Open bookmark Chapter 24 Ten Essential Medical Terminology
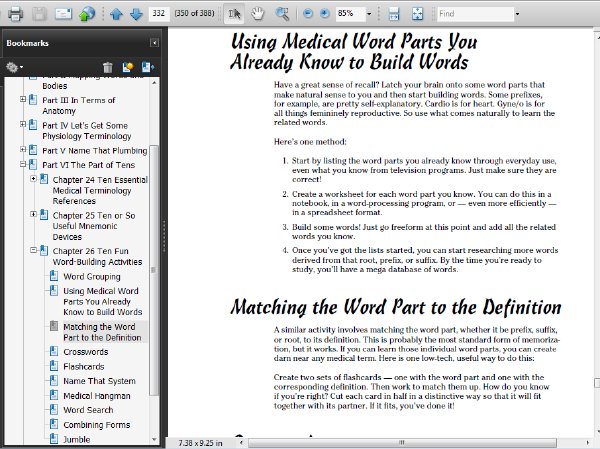This screenshot has height=449, width=600. (100, 190)
